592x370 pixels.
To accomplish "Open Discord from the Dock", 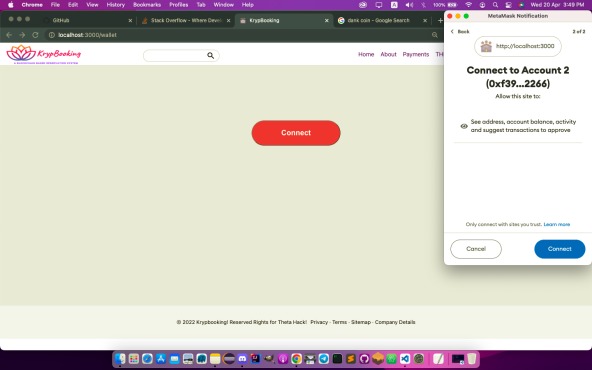I will tap(242, 358).
